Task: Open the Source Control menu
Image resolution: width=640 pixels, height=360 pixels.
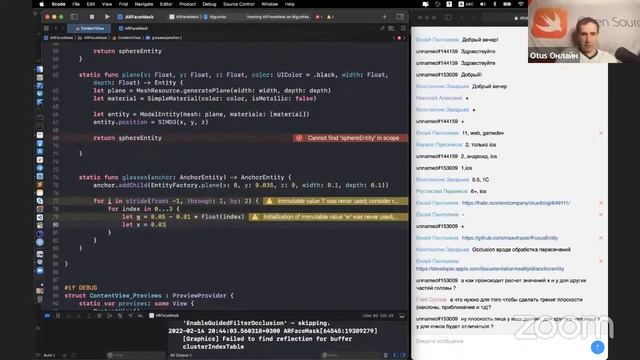Action: [239, 4]
